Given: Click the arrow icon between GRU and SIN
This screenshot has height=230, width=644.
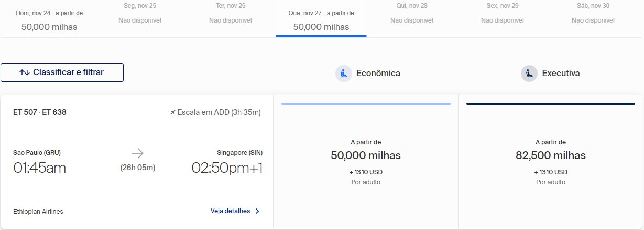Looking at the screenshot, I should (x=137, y=153).
